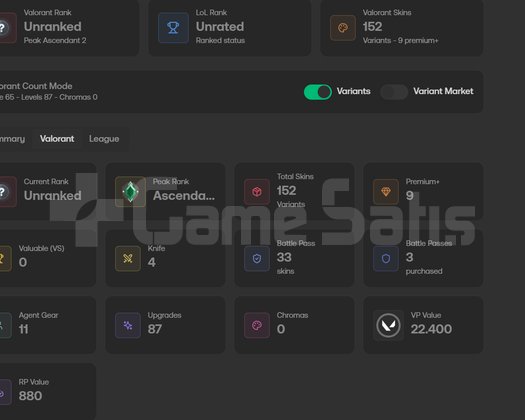
Task: Click the Battle Pass 33 skins value
Action: point(284,257)
